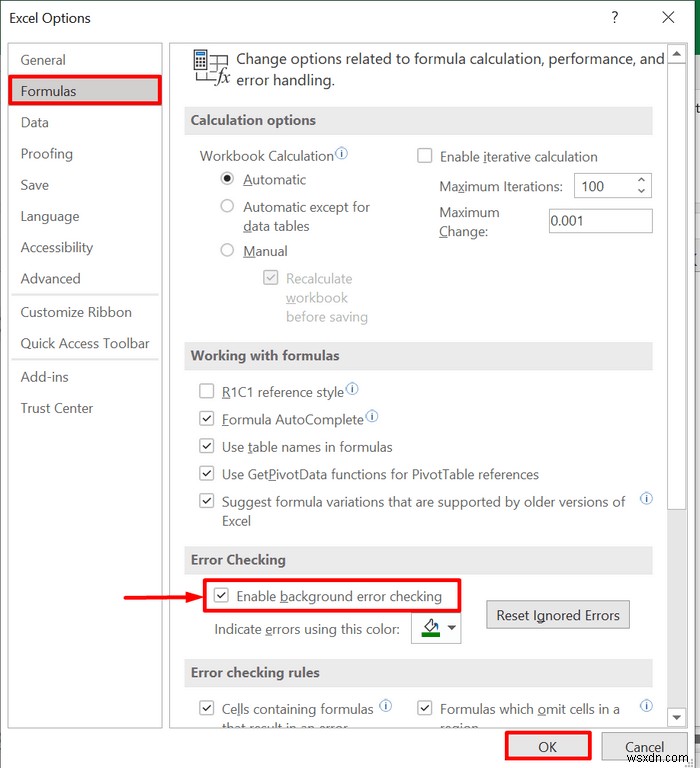
Task: Click the scrollbar down arrow
Action: 676,718
